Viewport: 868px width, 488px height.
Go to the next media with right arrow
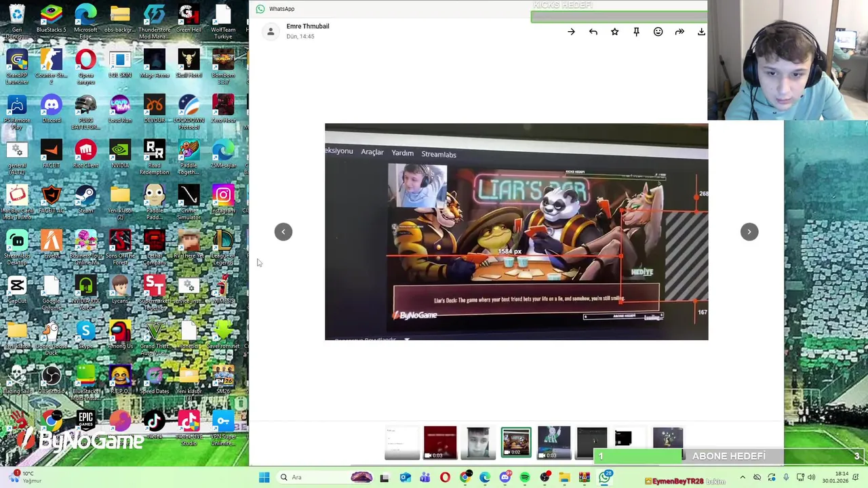tap(749, 232)
